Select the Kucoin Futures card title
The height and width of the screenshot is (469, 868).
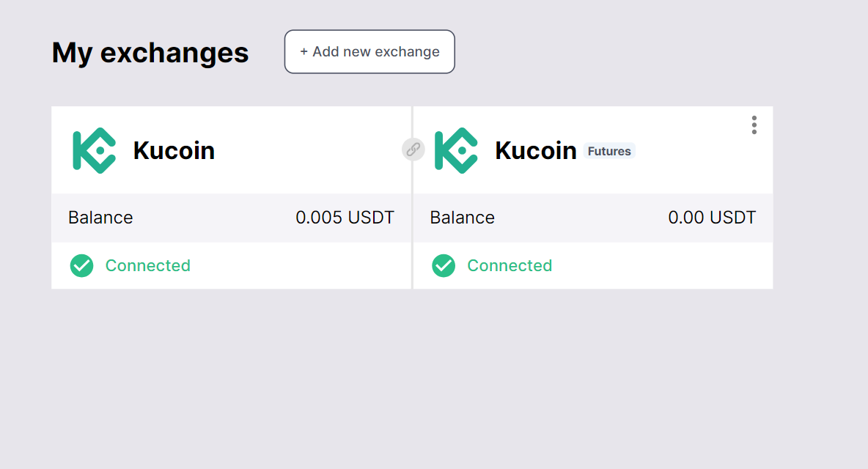pyautogui.click(x=536, y=150)
